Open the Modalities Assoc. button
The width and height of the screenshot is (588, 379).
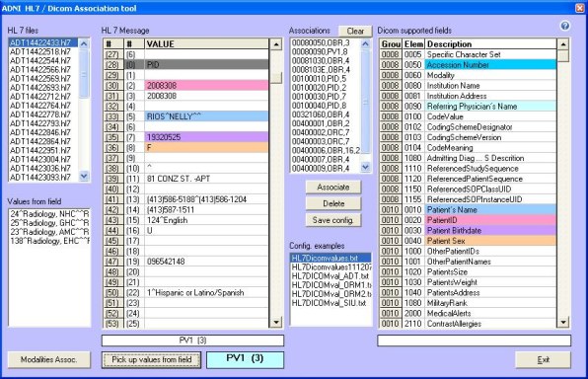(x=49, y=359)
